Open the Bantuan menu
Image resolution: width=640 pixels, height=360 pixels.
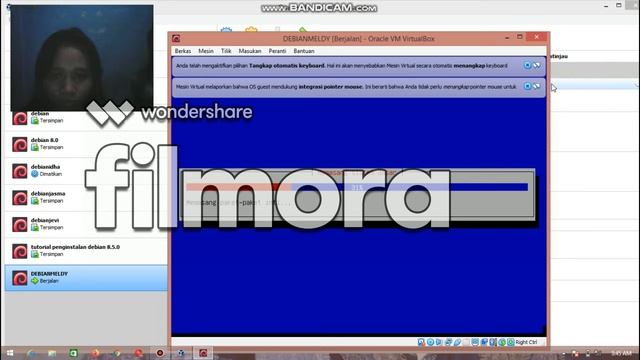(x=304, y=51)
